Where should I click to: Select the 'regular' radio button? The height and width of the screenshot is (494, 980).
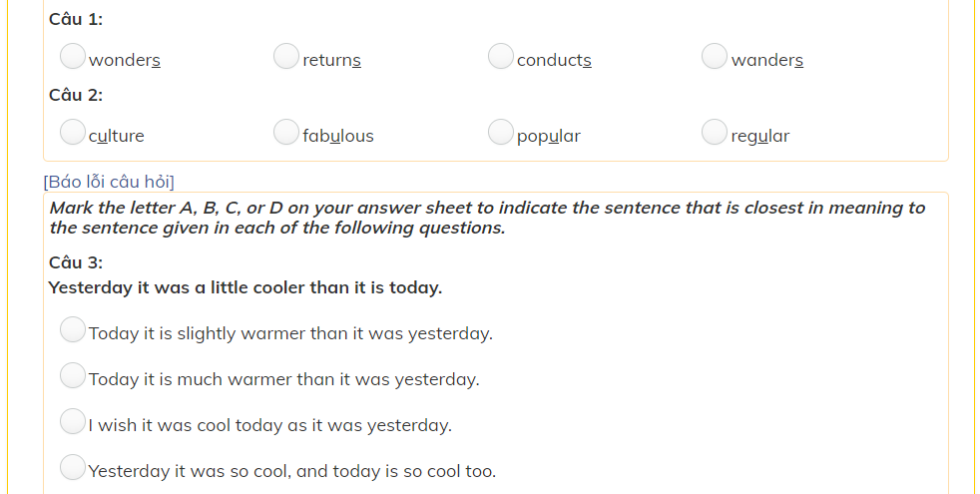point(715,132)
